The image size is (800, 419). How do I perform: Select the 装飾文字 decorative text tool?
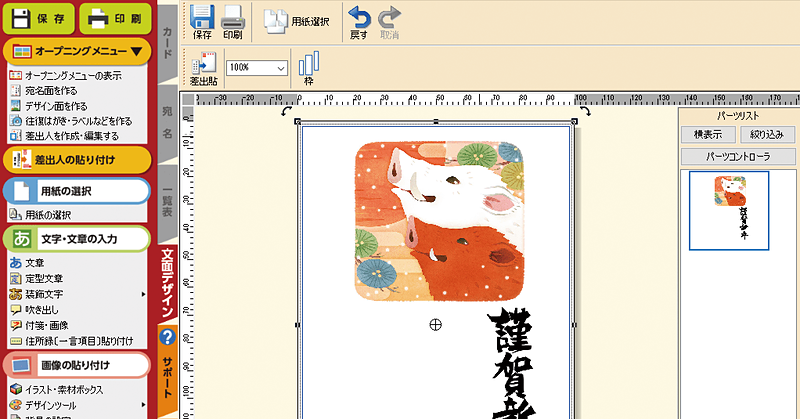coord(36,294)
